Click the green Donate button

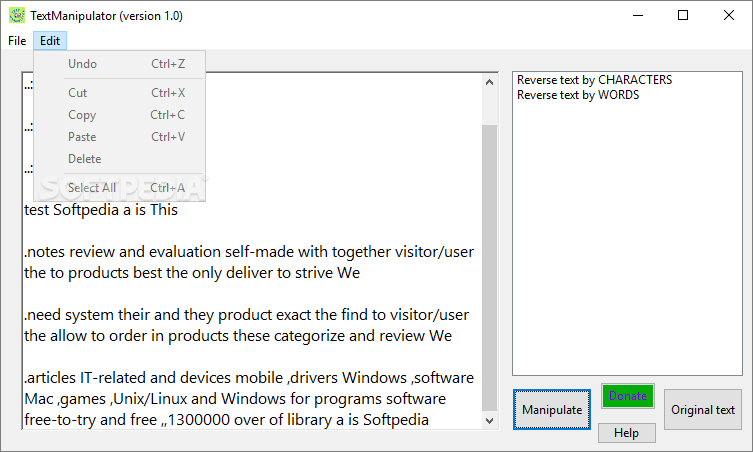coord(628,396)
